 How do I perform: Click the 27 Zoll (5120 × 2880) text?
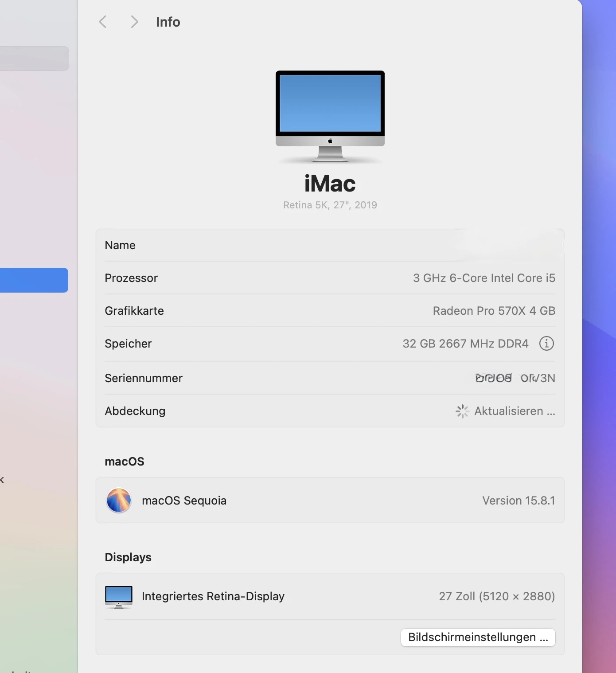(x=497, y=596)
